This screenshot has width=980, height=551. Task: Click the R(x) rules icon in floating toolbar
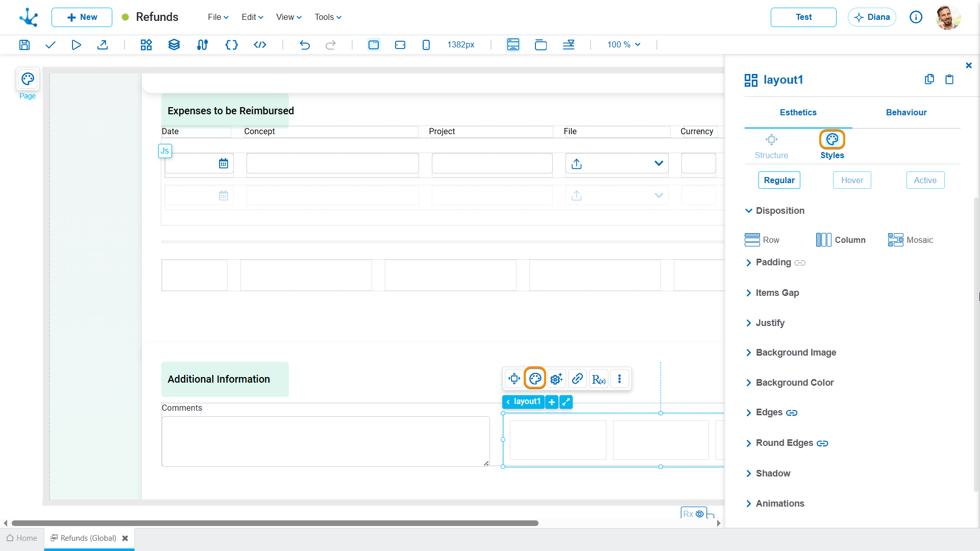599,379
